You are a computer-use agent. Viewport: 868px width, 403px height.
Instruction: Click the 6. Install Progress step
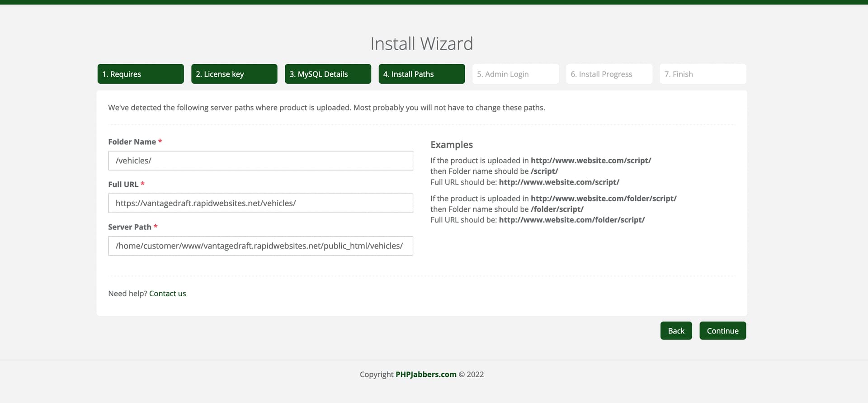coord(609,74)
